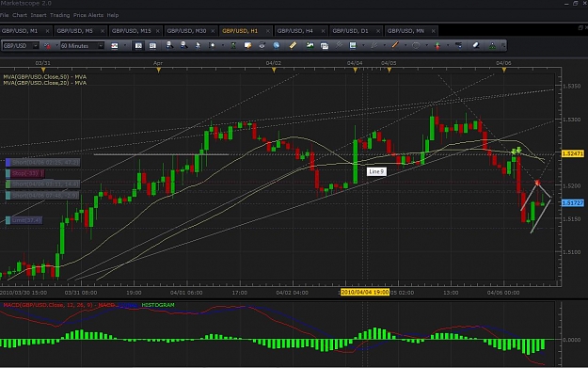The image size is (588, 368).
Task: Click the 1.52471 yellow price marker
Action: tap(573, 153)
